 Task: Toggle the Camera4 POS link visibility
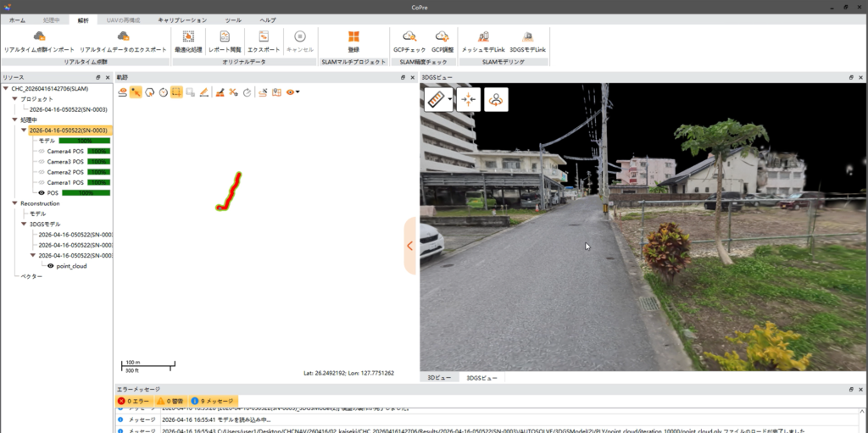tap(42, 151)
